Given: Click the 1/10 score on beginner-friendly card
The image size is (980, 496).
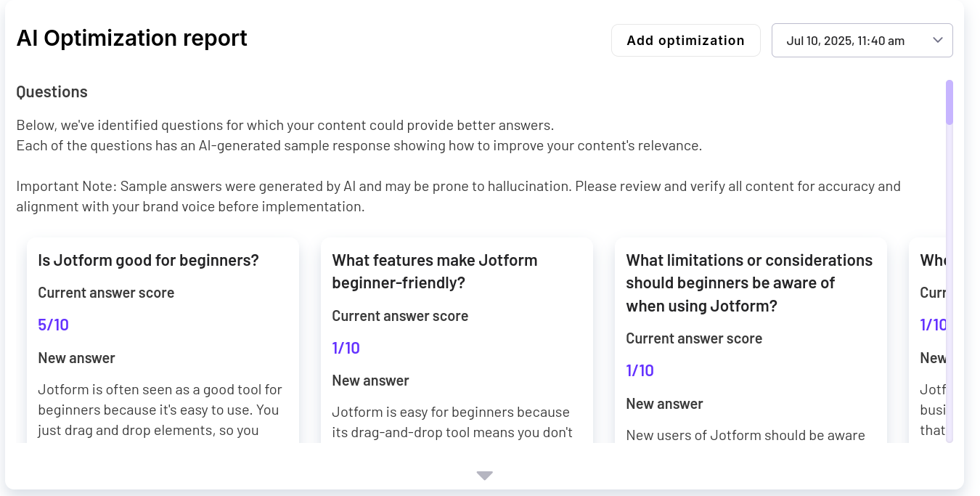Looking at the screenshot, I should 346,348.
